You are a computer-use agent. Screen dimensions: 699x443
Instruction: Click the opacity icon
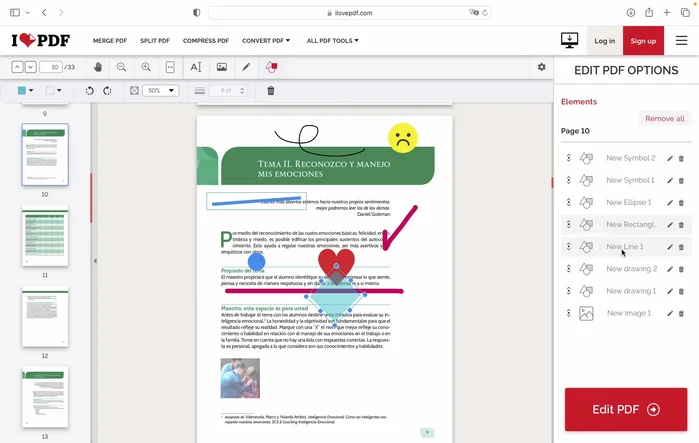click(134, 91)
